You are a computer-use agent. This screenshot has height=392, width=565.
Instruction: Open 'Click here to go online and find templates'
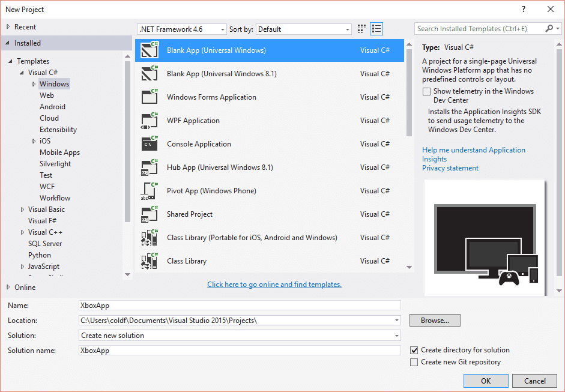click(x=274, y=285)
